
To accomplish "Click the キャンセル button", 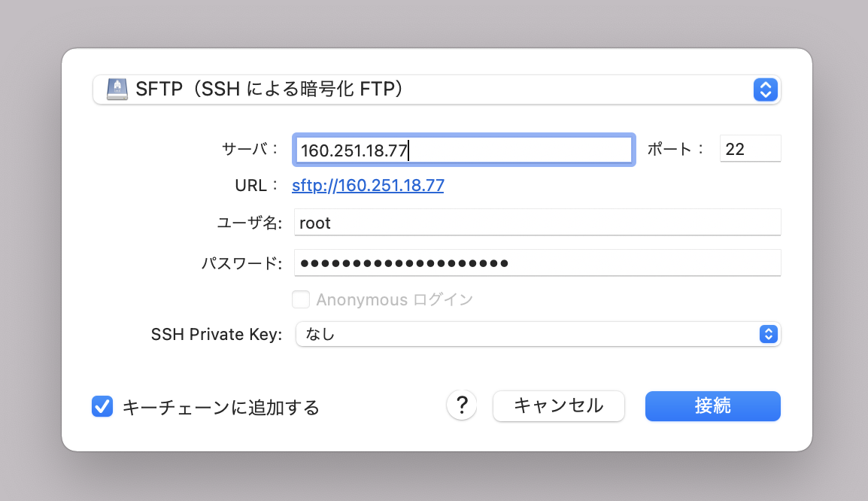I will pos(559,405).
